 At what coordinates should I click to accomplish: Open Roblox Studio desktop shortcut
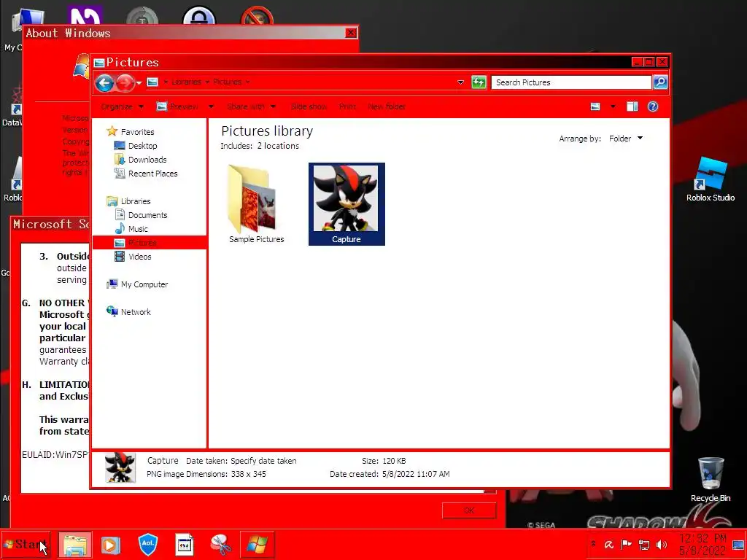[711, 179]
